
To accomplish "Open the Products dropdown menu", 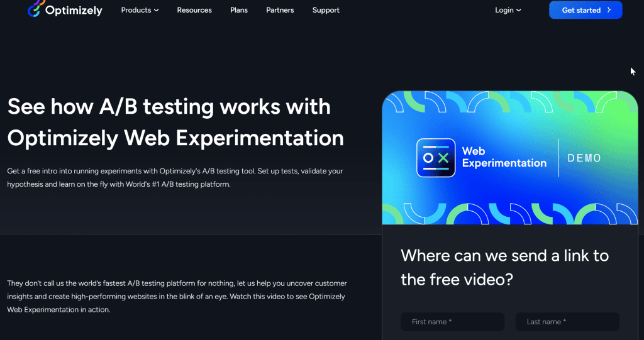I will pos(140,10).
